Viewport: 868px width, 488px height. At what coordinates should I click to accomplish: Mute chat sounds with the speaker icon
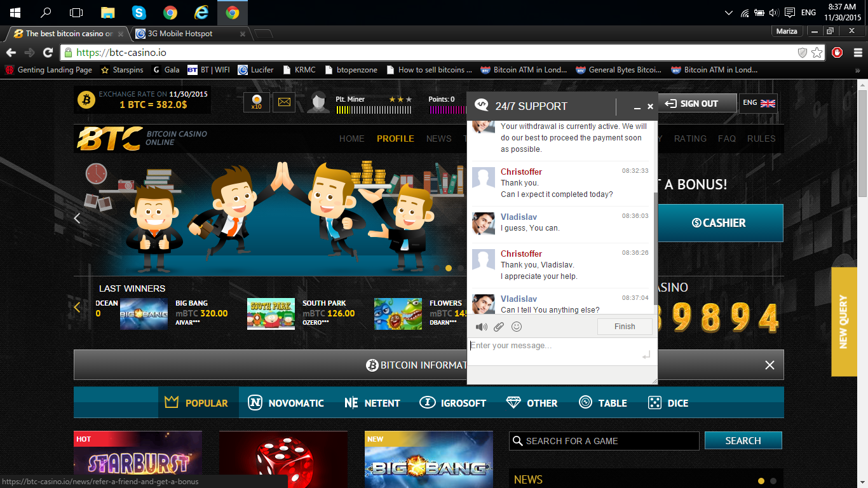tap(481, 327)
